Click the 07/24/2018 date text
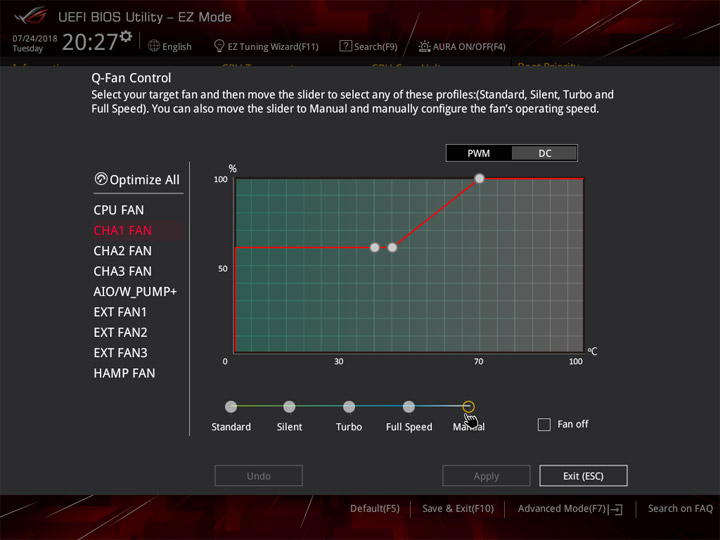The width and height of the screenshot is (720, 540). pos(35,39)
